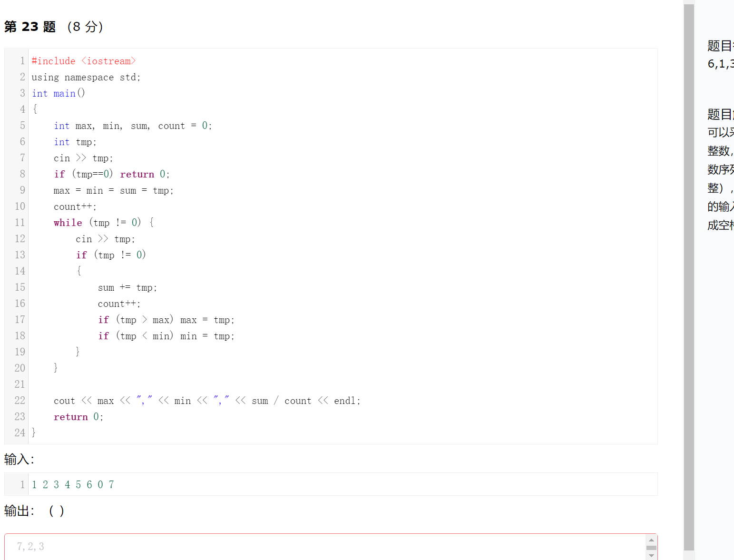
Task: Click the "if (tmp==0) return 0;" line
Action: (112, 174)
